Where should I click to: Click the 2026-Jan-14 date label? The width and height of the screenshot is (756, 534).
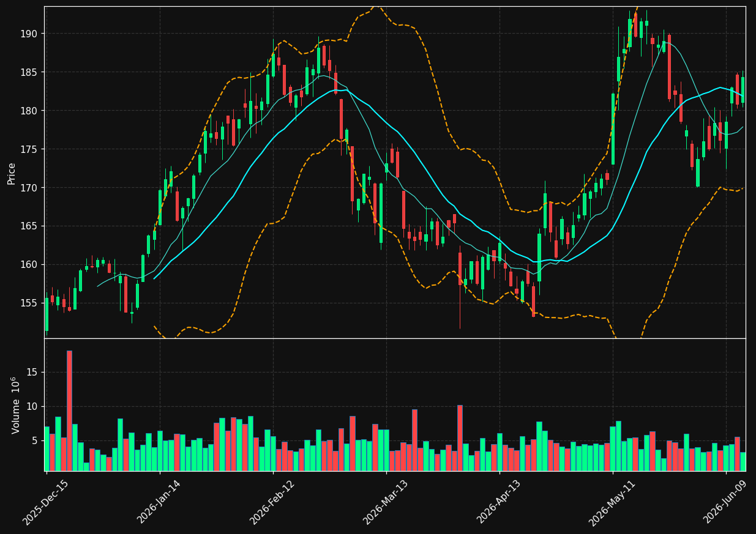pos(159,502)
